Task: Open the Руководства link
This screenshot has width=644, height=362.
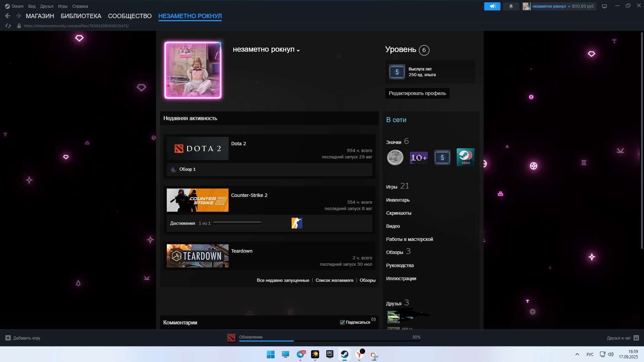Action: pos(400,265)
